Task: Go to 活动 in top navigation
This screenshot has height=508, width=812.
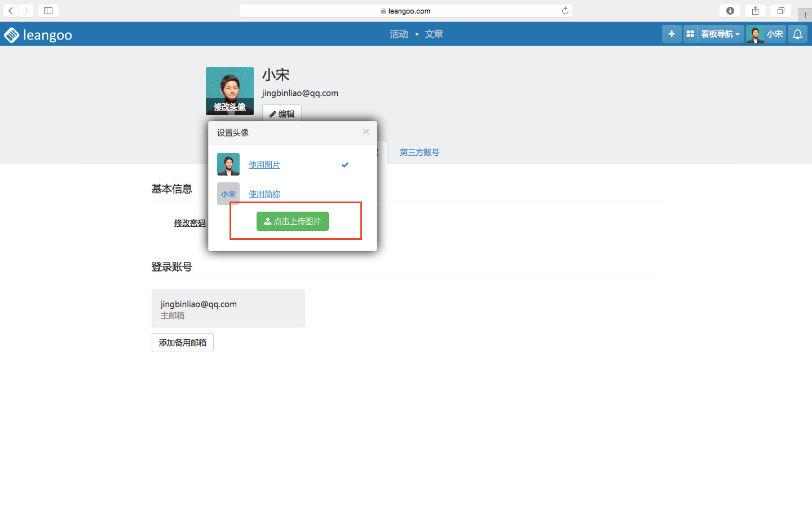Action: (x=399, y=34)
